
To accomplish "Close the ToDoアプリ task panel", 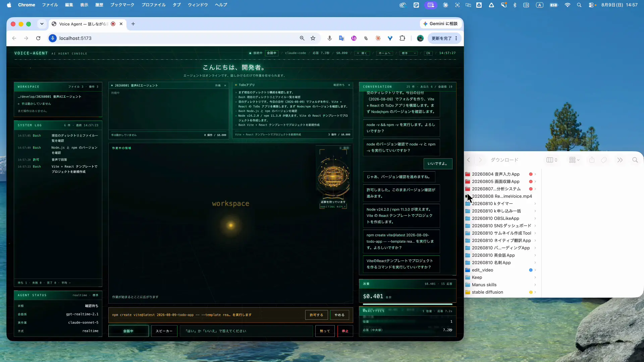I will click(349, 85).
